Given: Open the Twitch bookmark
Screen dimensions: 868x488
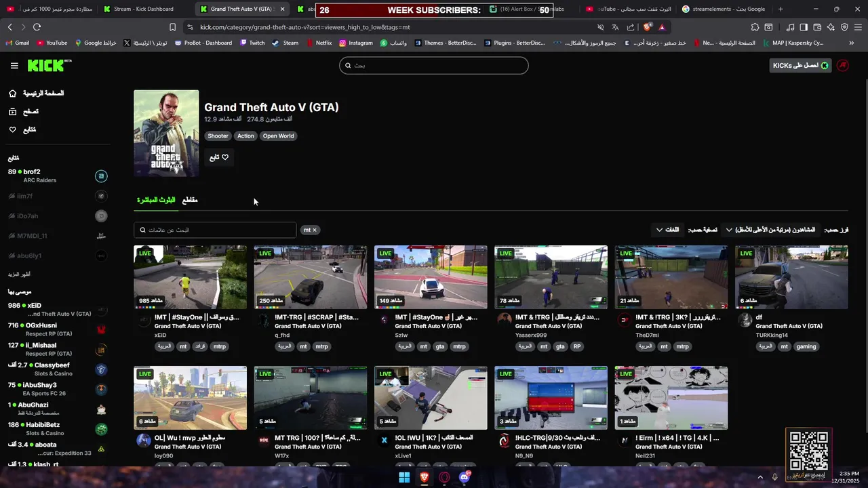Looking at the screenshot, I should [252, 43].
